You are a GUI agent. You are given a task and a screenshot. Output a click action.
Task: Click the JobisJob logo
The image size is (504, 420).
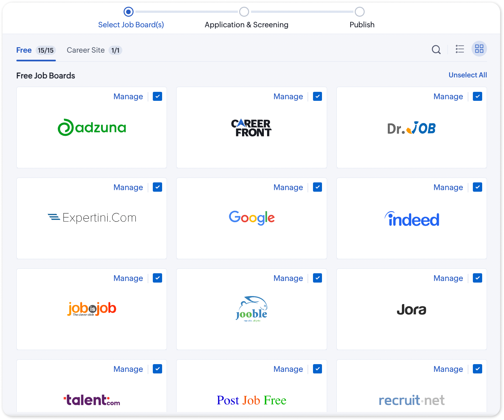92,309
